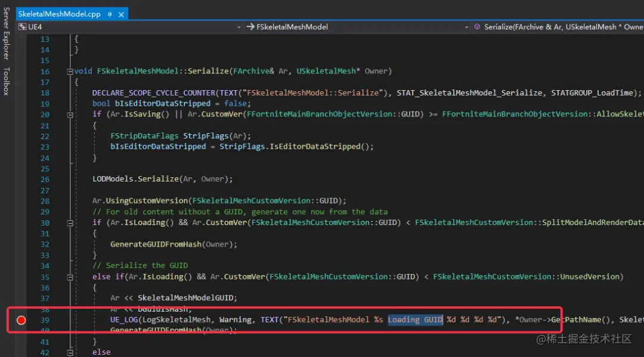644x357 pixels.
Task: Click the arrow icon before FSkeletalMeshModel
Action: [250, 27]
